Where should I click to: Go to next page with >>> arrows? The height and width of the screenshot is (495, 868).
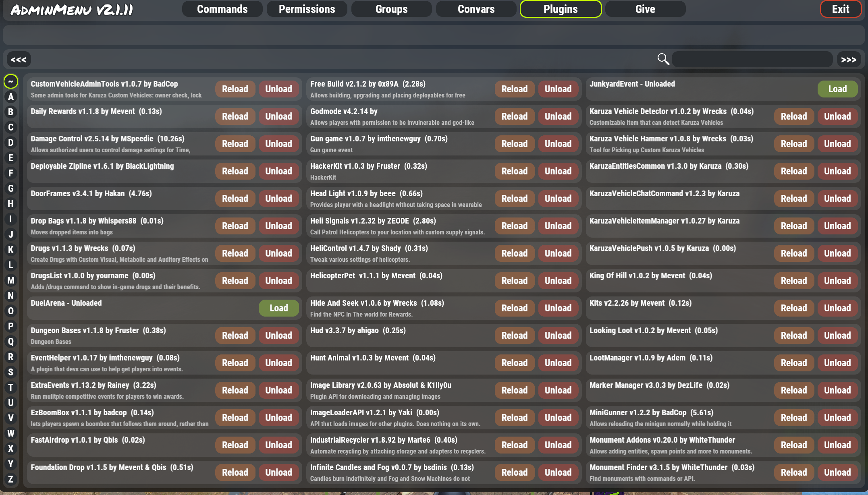[x=849, y=60]
